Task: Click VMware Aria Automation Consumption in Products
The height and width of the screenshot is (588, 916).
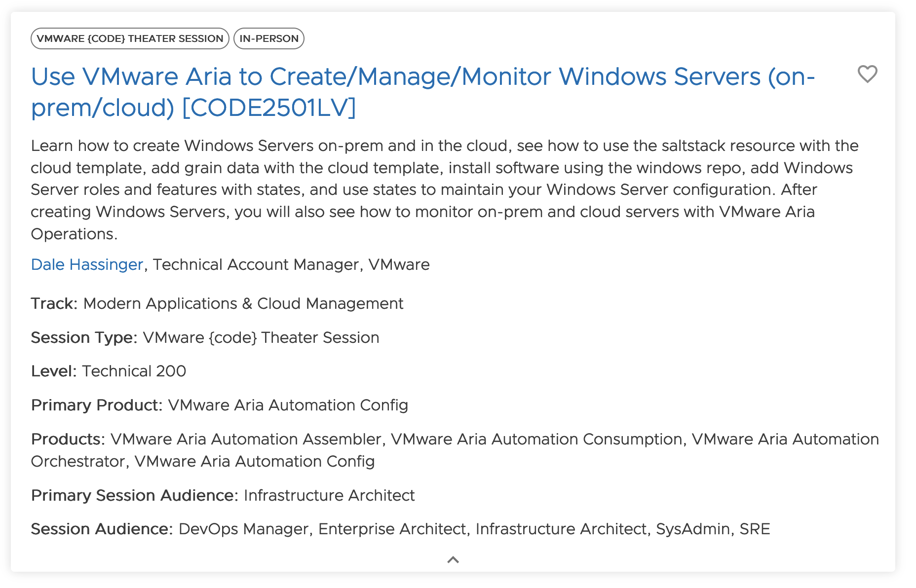Action: click(536, 439)
